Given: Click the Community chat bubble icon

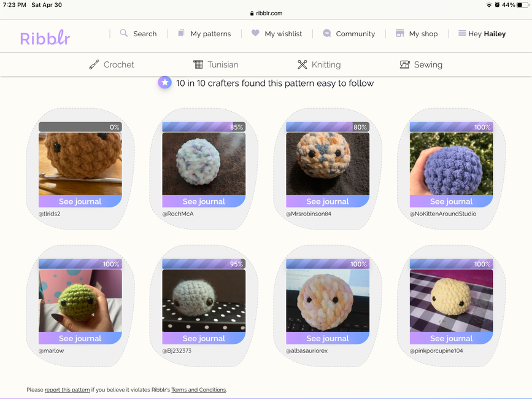Looking at the screenshot, I should coord(326,33).
